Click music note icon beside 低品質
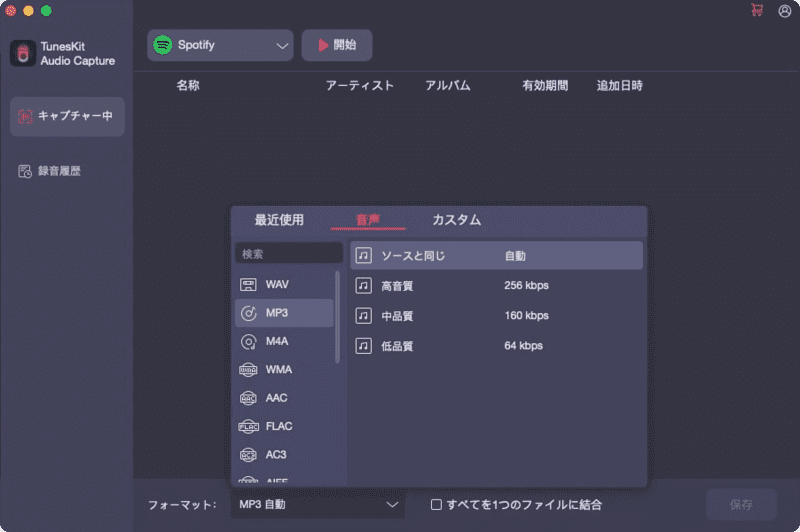The width and height of the screenshot is (800, 532). [x=363, y=346]
